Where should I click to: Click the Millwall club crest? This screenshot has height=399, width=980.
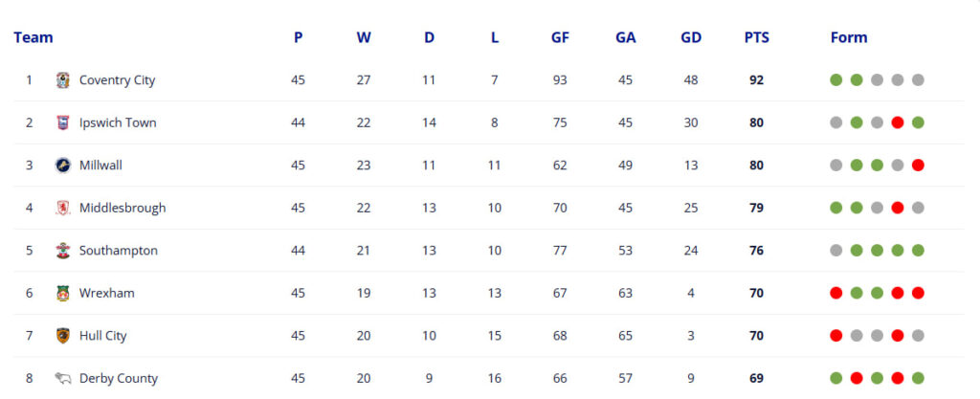click(x=63, y=166)
